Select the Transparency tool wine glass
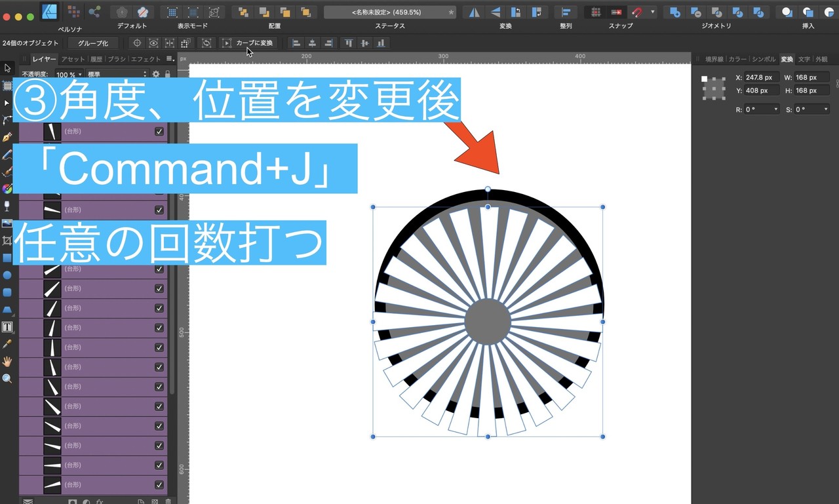The image size is (839, 504). point(7,206)
